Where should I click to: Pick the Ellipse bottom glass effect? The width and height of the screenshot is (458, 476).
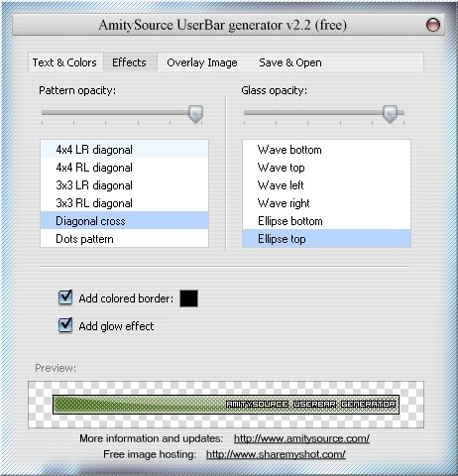pos(326,221)
